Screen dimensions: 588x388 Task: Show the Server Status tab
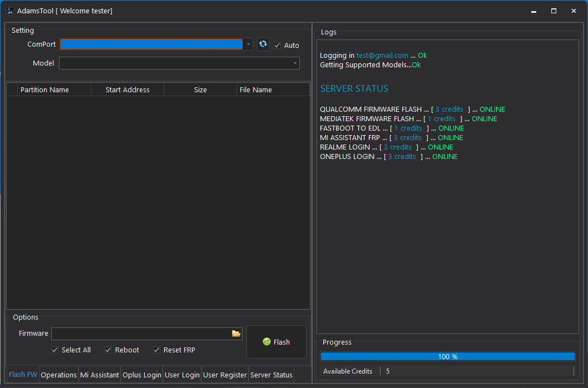(x=271, y=375)
